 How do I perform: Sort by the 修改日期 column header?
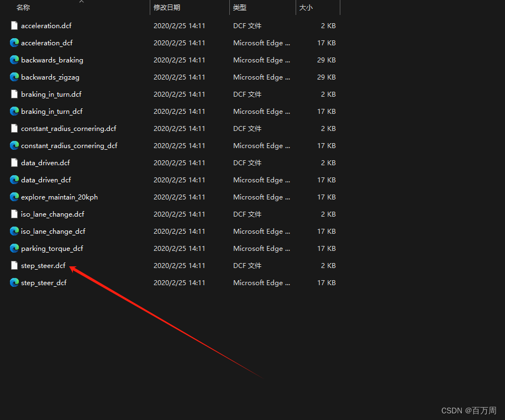click(167, 7)
